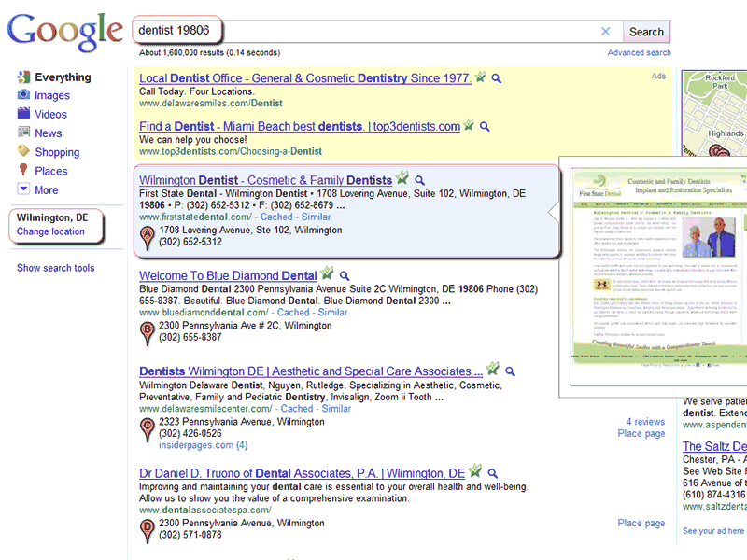Star the top3dentists.com ad result
Screen dimensions: 747x560
click(469, 125)
